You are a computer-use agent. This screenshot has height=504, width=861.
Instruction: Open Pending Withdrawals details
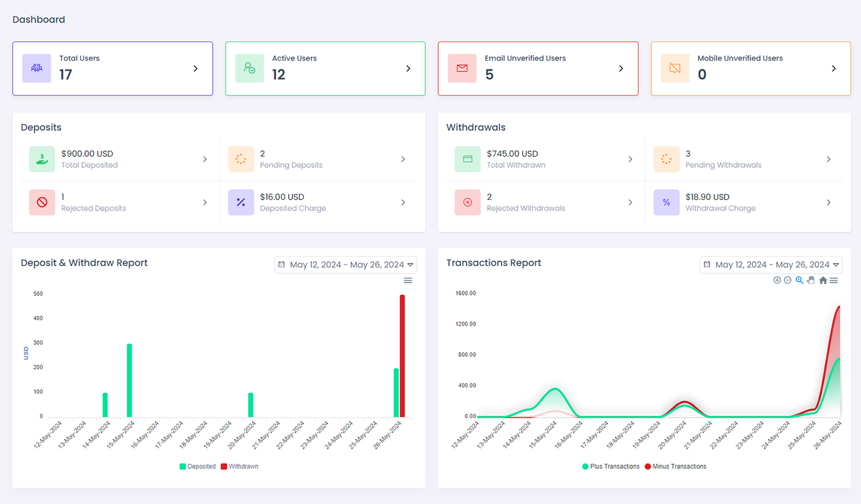tap(828, 160)
